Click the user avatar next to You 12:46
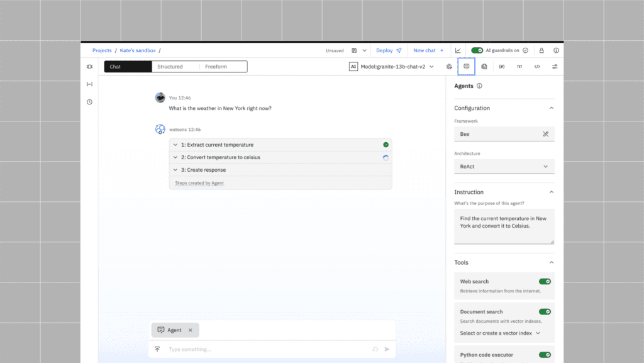644x363 pixels. click(x=160, y=98)
